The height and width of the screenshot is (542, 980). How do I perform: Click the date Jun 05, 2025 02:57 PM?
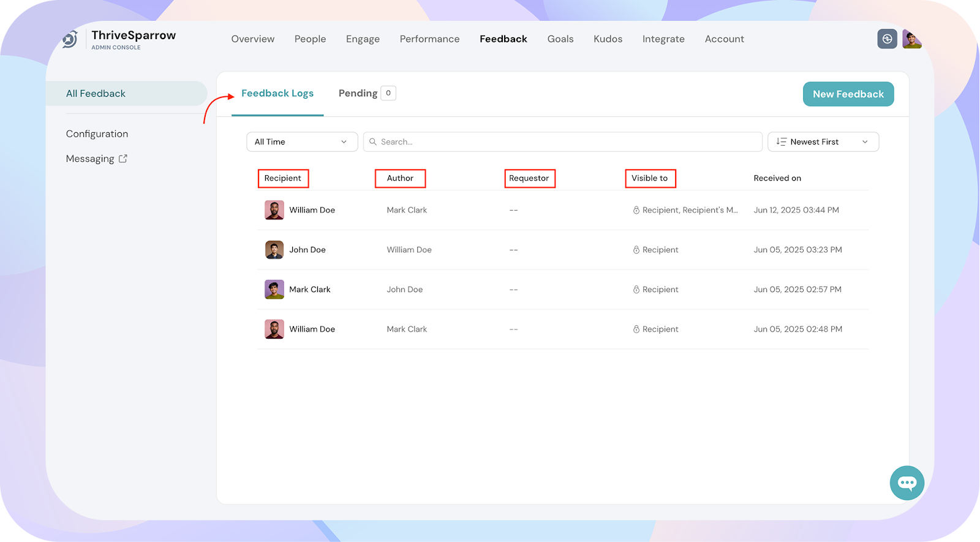coord(797,290)
